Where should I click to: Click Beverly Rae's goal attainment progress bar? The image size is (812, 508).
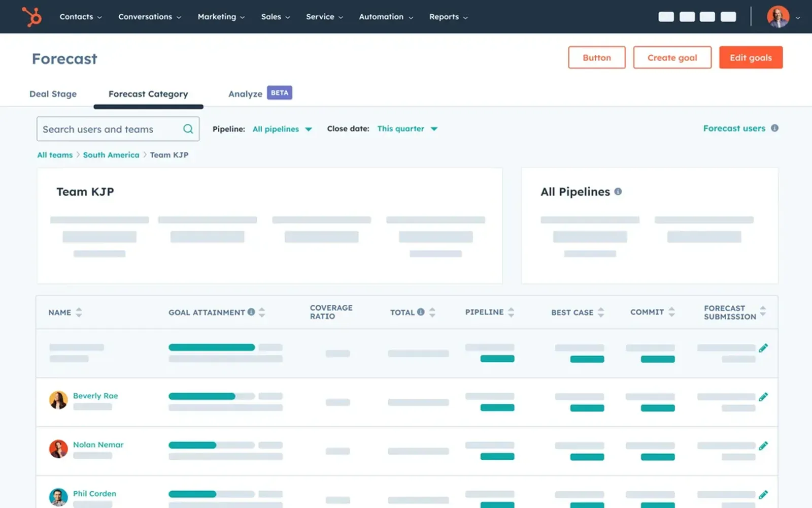201,396
